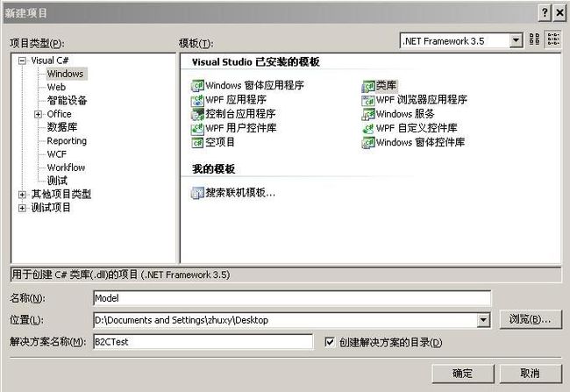The width and height of the screenshot is (570, 392).
Task: Select Windows in the project type tree
Action: coord(66,74)
